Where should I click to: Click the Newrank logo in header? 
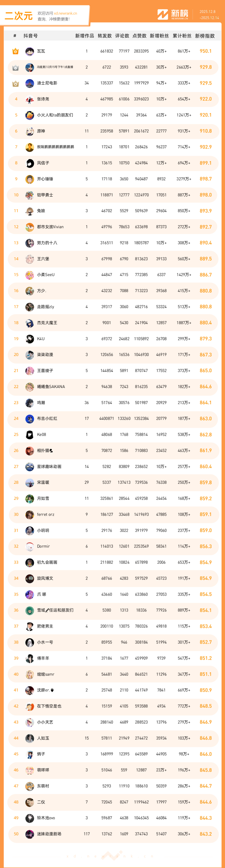173,14
